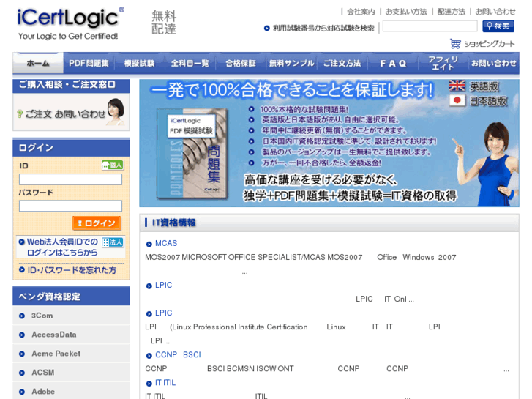
Task: Open the 無料サンプル menu item
Action: pos(291,63)
